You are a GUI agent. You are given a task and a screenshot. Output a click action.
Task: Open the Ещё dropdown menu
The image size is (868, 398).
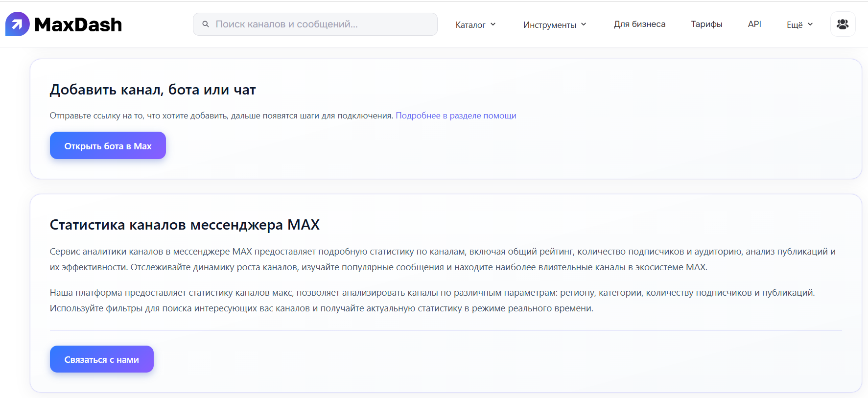click(799, 24)
